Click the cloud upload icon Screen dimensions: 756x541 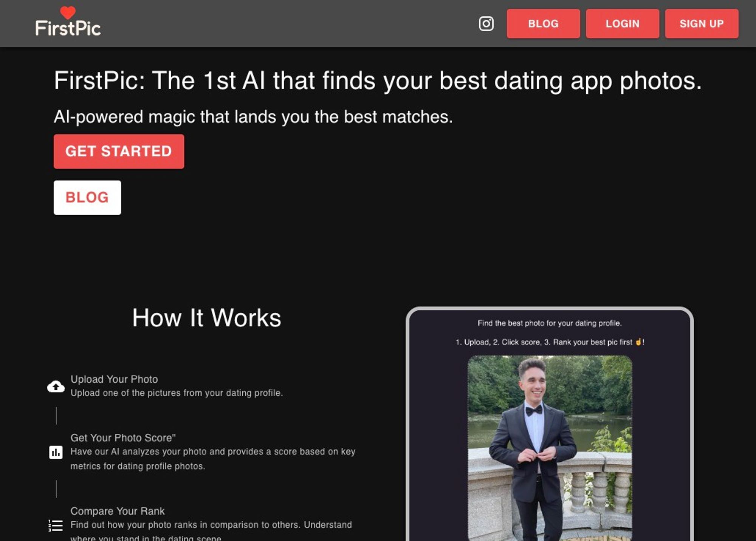pos(56,386)
